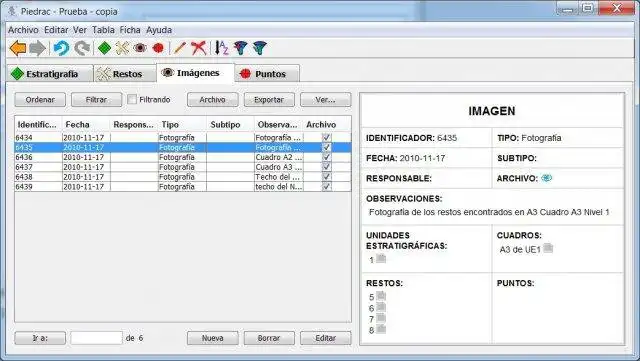Click the Nueva button
640x361 pixels.
tap(212, 338)
